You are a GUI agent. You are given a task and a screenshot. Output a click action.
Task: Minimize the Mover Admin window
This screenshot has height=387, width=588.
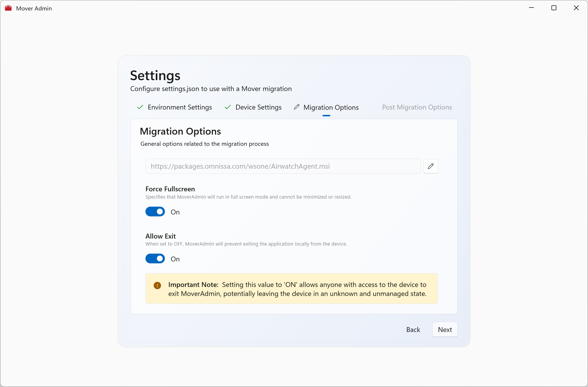click(x=531, y=8)
